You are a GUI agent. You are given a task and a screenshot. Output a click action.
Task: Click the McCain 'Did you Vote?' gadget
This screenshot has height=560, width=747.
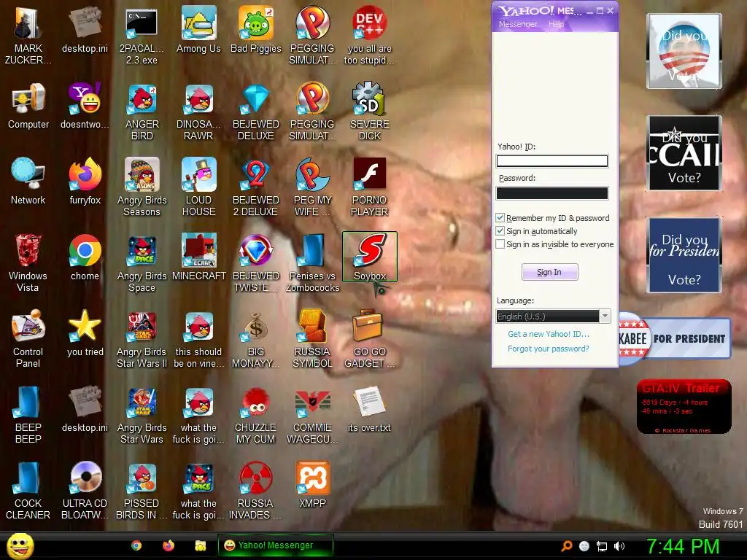coord(684,153)
